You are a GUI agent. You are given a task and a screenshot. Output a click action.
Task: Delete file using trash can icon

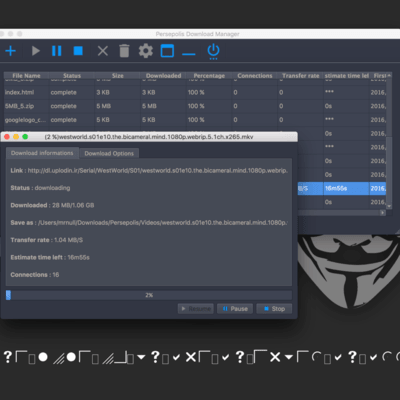click(124, 51)
